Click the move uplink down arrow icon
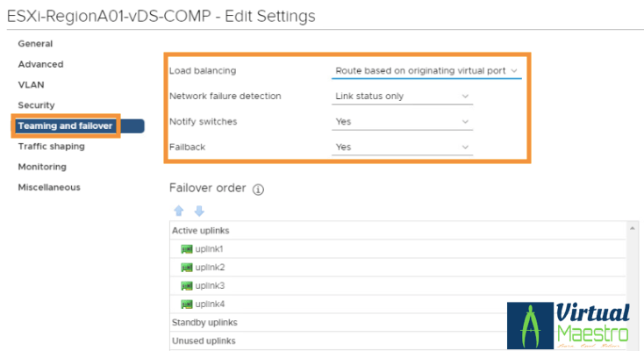 pos(198,211)
